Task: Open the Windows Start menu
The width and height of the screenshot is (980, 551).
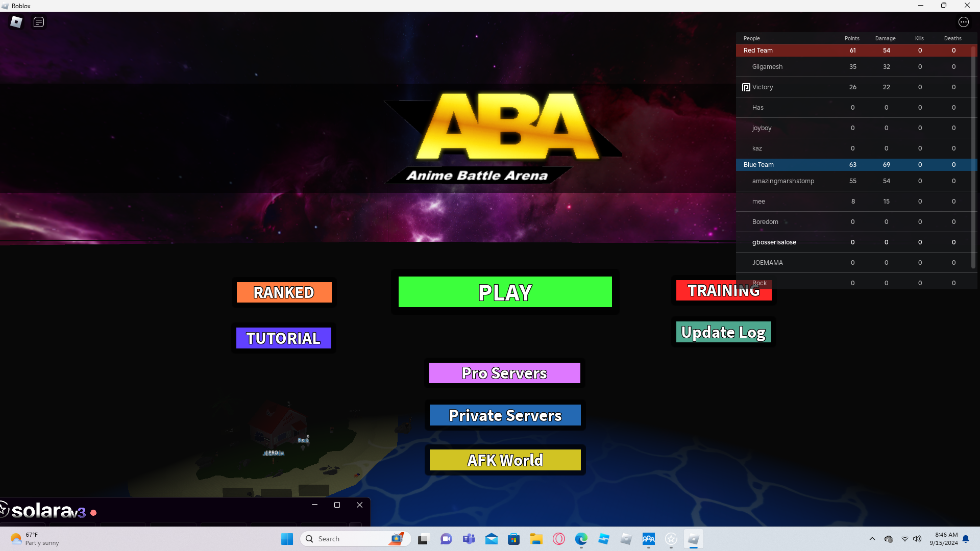Action: 287,539
